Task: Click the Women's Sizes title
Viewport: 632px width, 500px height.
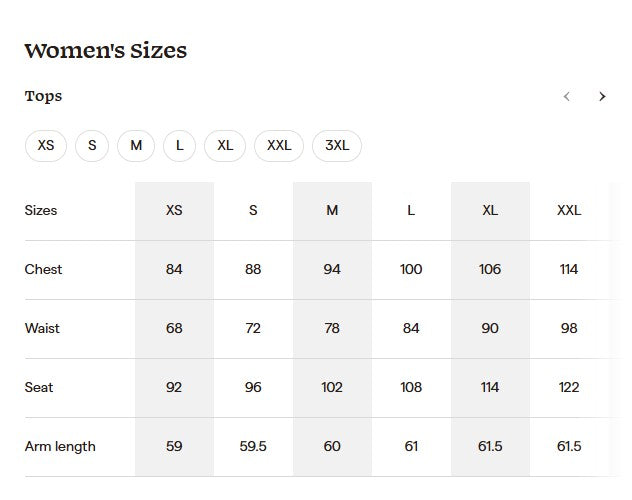Action: (x=105, y=51)
